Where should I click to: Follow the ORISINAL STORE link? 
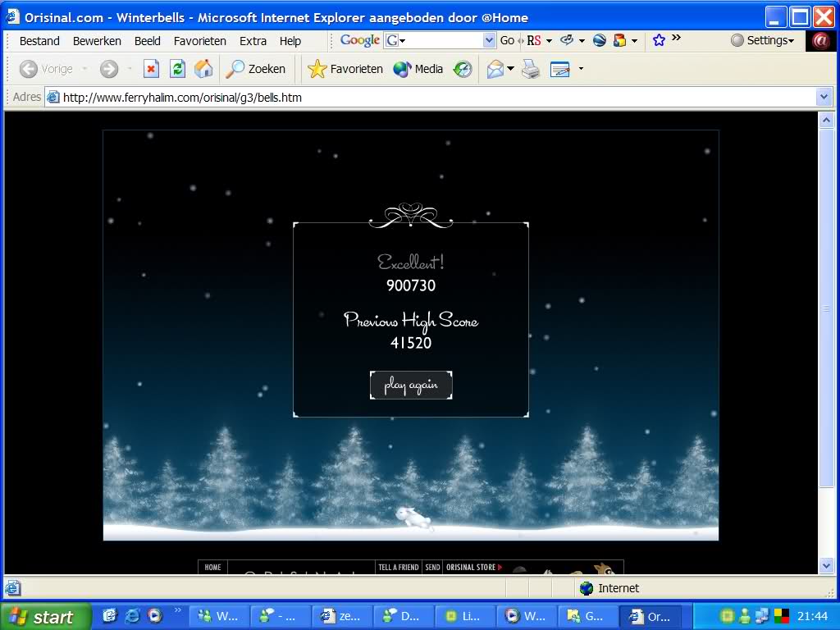[x=473, y=567]
